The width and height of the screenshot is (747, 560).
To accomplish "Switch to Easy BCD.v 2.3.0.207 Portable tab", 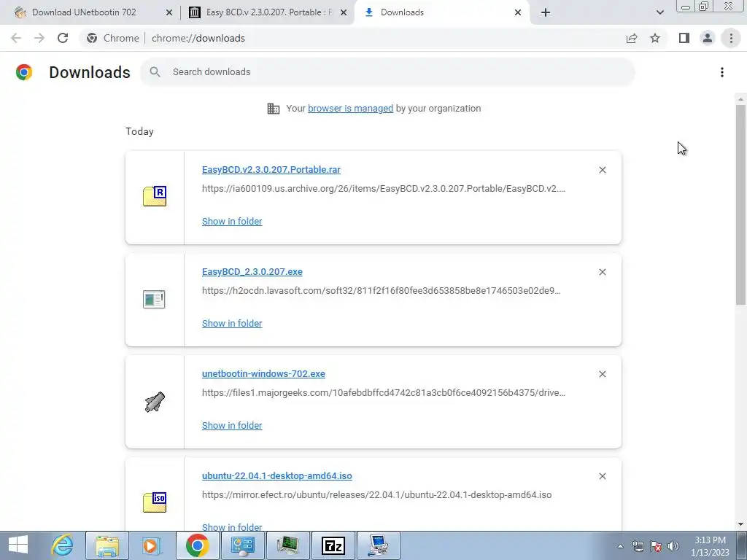I will tap(268, 12).
